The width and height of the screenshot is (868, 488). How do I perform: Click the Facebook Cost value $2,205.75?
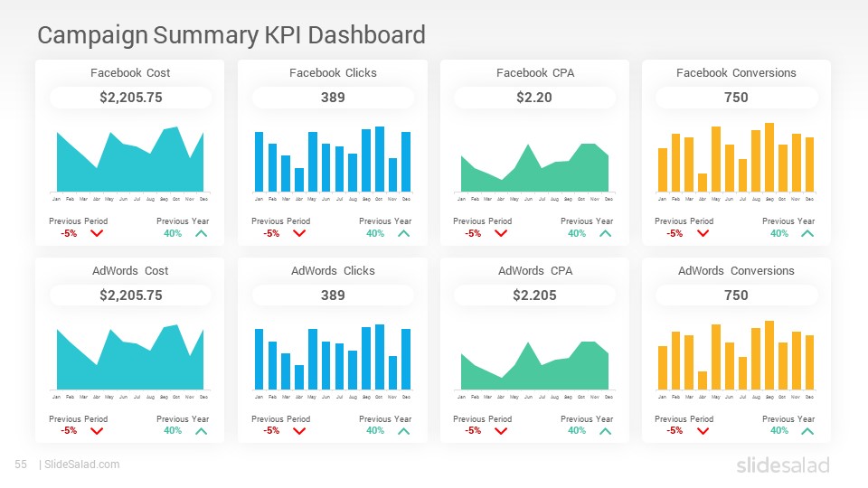(x=131, y=98)
